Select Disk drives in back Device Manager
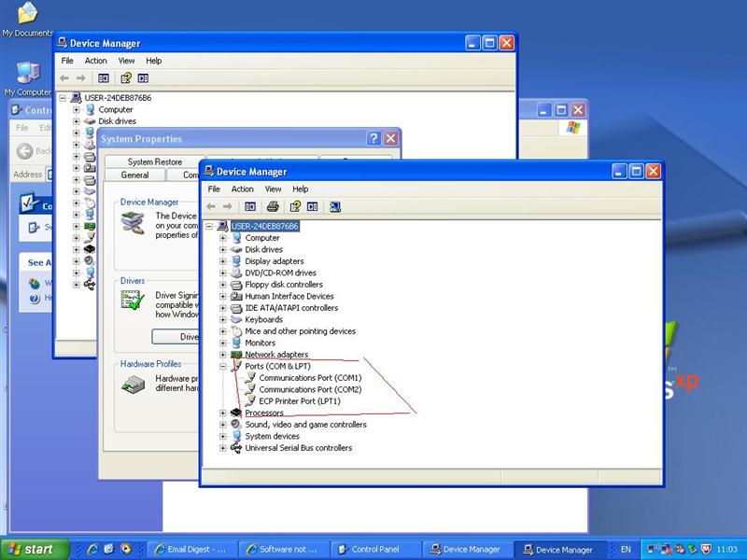 point(117,121)
